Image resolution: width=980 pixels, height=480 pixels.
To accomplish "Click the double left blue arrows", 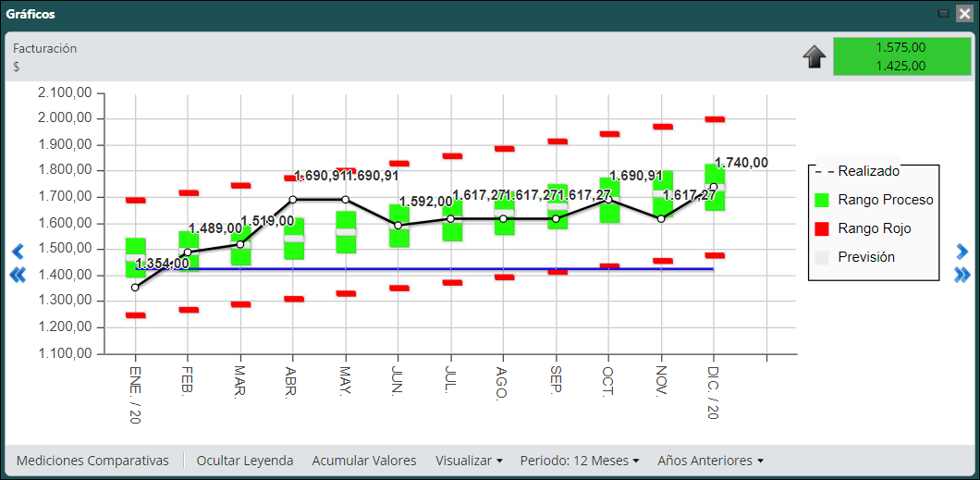I will click(18, 275).
